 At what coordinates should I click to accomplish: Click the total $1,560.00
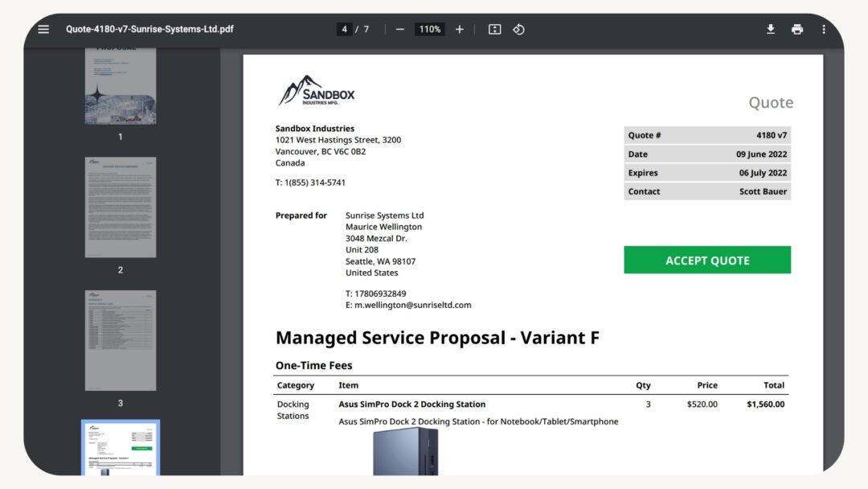pos(766,405)
